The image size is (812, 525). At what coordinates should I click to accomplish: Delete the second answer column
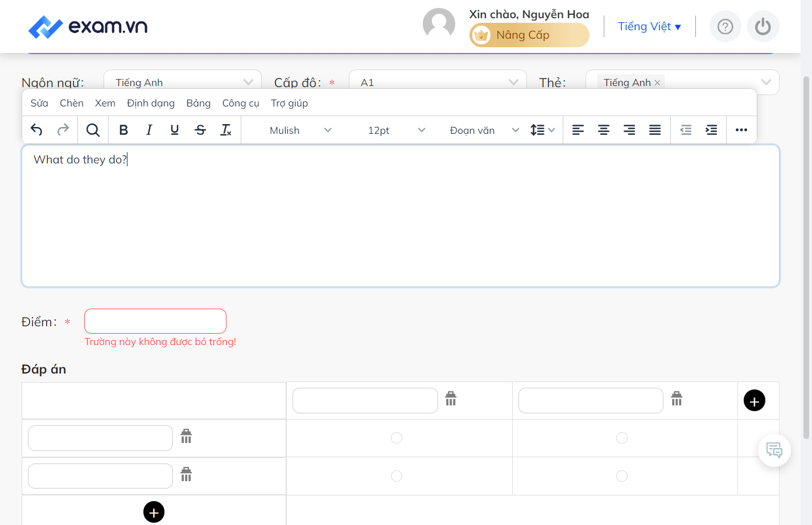(x=677, y=399)
